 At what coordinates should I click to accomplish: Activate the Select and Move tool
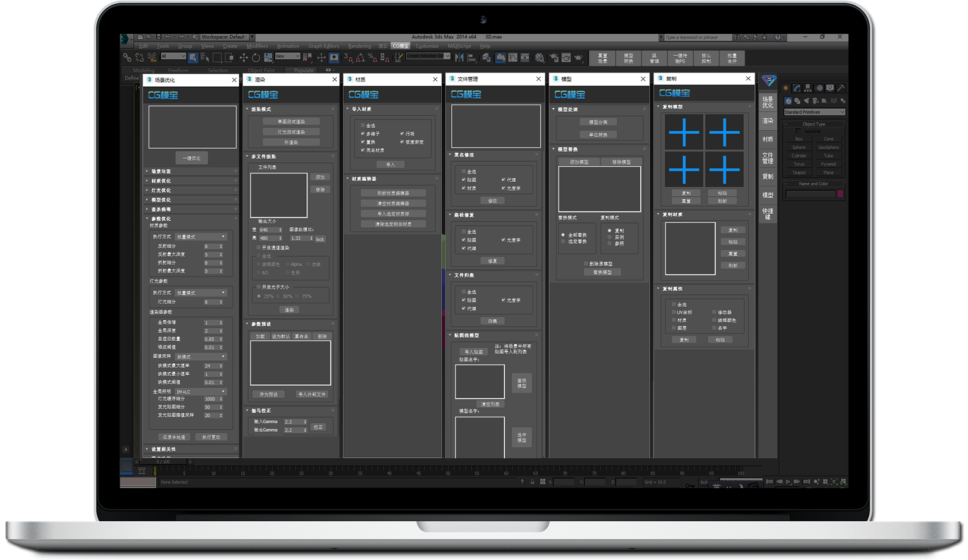tap(243, 58)
